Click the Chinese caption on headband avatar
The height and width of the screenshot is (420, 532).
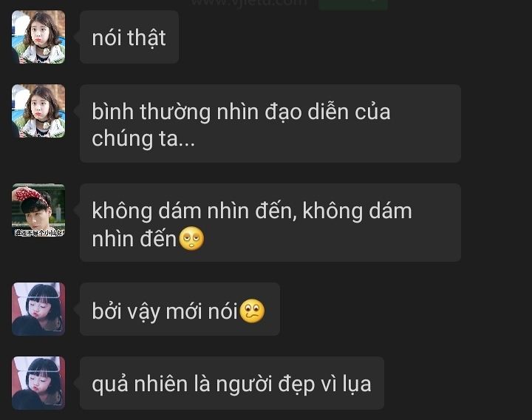[x=39, y=233]
